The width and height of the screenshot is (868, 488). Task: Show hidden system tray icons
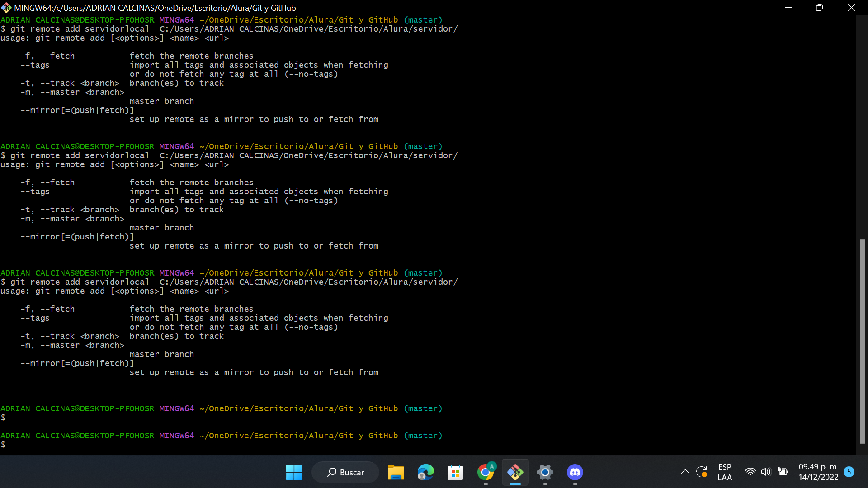(x=685, y=472)
